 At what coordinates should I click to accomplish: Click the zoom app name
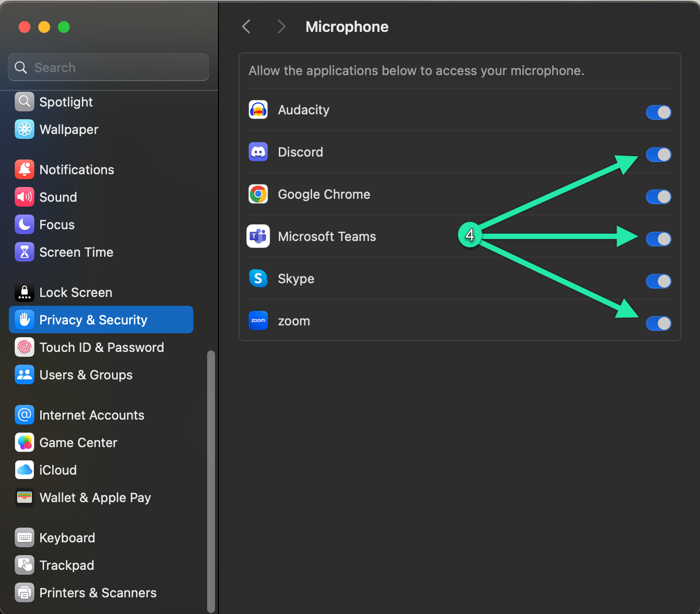coord(294,321)
